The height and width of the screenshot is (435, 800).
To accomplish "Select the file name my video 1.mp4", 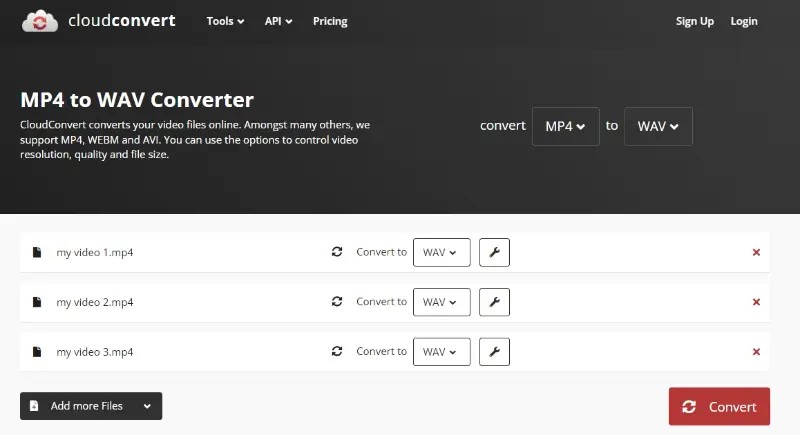I will click(x=95, y=252).
